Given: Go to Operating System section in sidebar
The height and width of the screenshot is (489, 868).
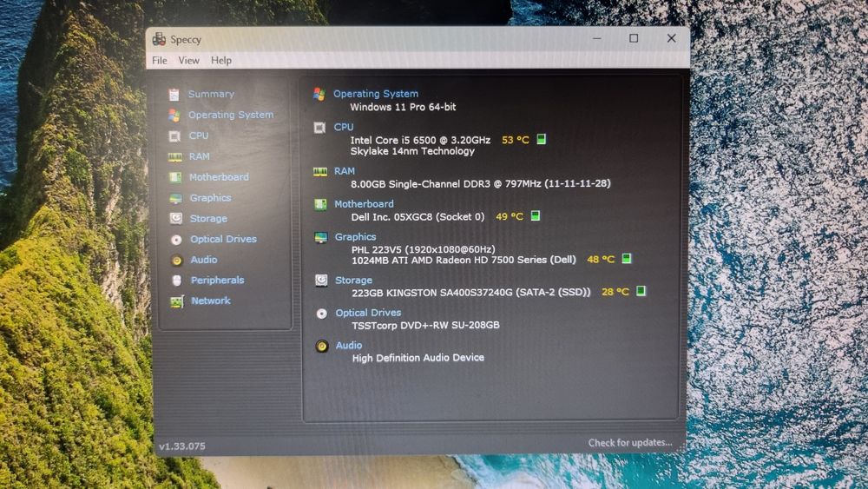Looking at the screenshot, I should click(x=231, y=115).
